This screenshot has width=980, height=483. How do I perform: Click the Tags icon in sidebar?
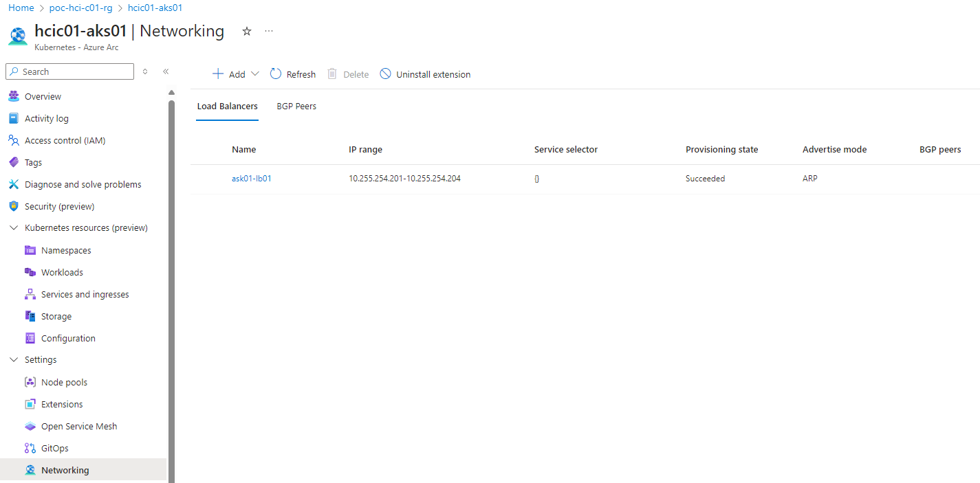click(13, 162)
